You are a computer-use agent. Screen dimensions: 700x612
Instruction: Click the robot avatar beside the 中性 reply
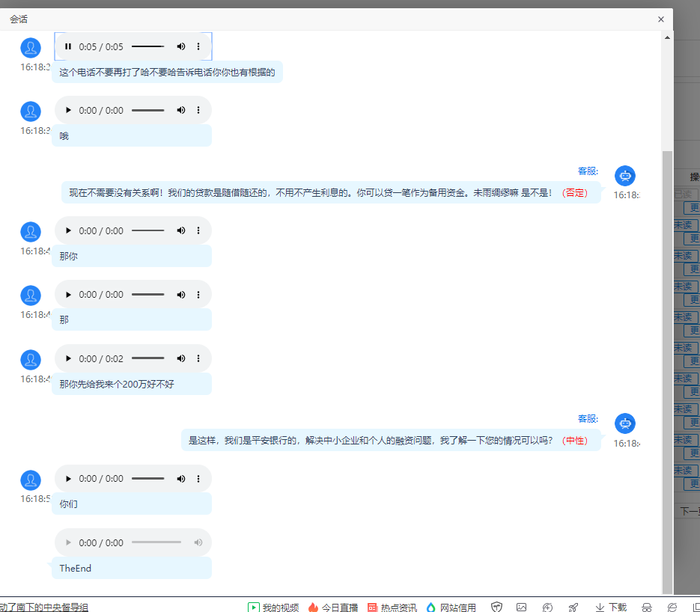click(x=624, y=423)
